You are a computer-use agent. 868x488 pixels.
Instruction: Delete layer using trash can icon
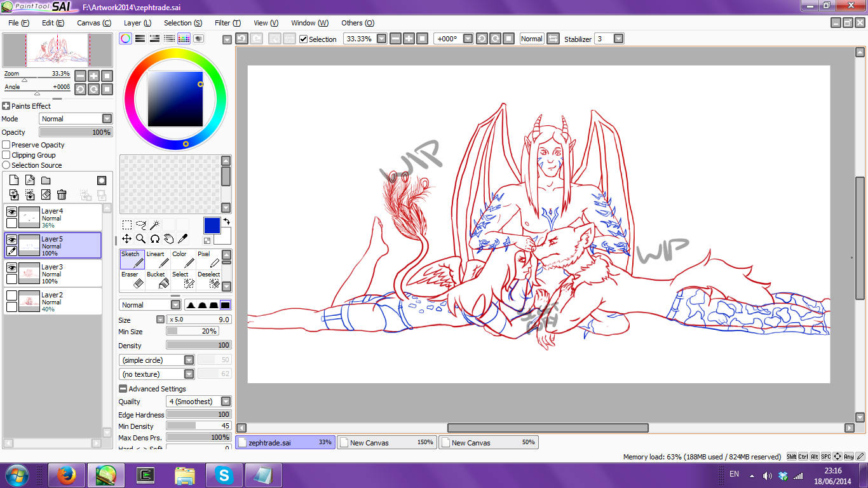coord(62,194)
